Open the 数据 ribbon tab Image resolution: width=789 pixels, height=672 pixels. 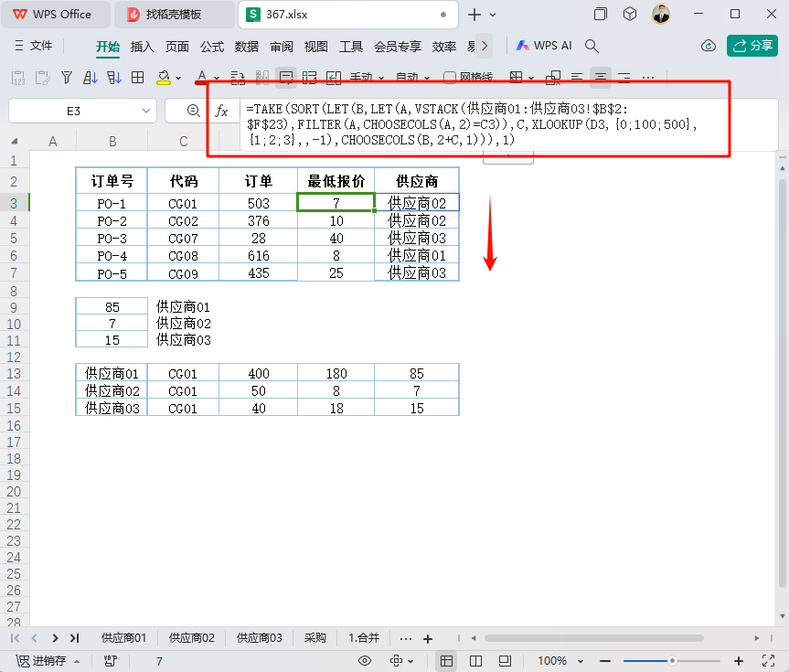coord(247,47)
